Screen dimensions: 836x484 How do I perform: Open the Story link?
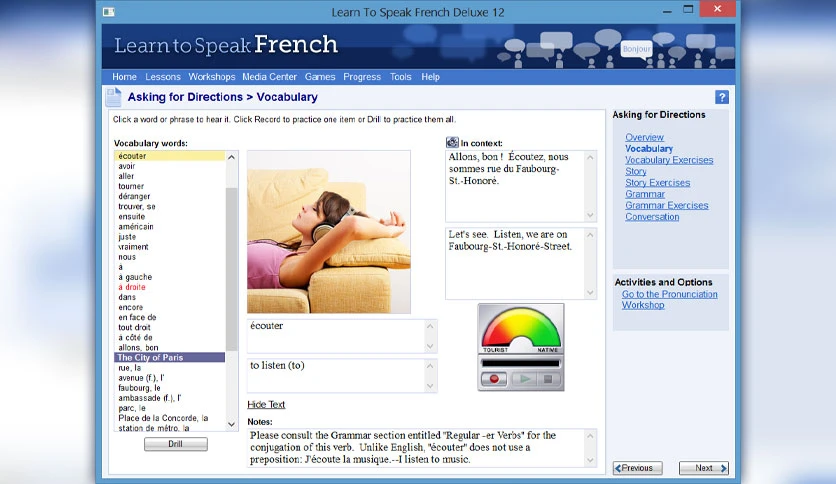(636, 171)
